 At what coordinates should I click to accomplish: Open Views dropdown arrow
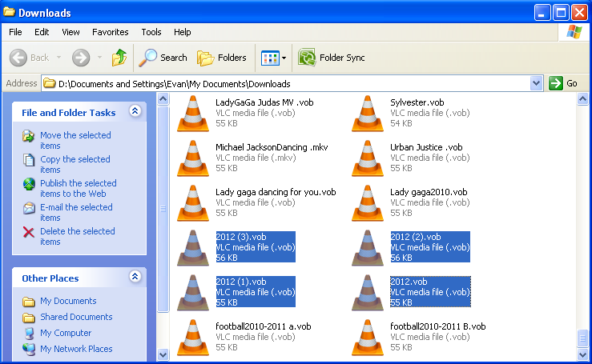tap(284, 58)
